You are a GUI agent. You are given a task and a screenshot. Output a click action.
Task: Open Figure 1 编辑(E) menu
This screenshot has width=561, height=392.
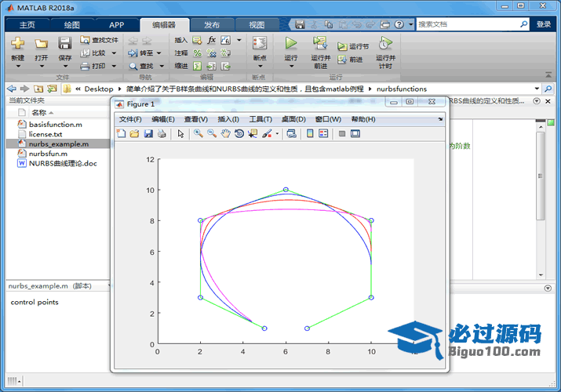(x=162, y=119)
